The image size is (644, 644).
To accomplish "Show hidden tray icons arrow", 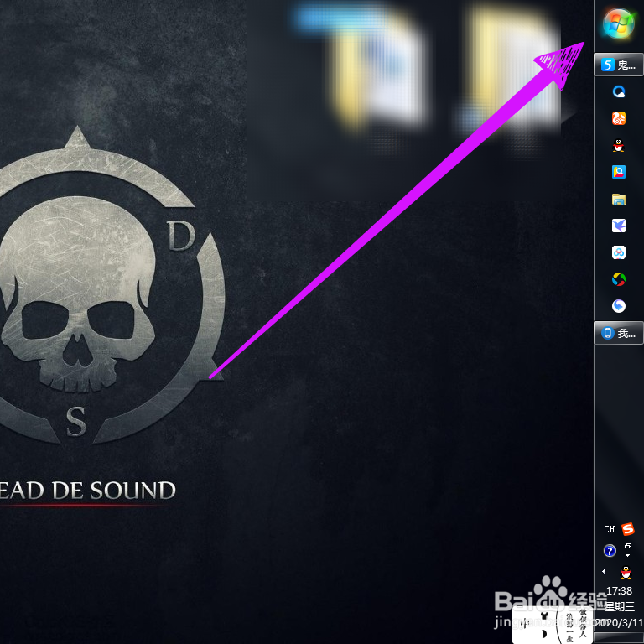I will (x=604, y=571).
